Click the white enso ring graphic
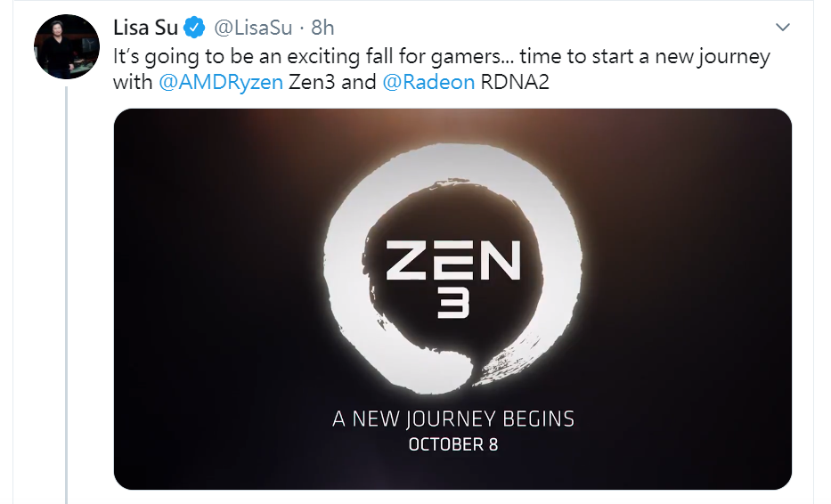Viewport: 831px width, 504px height. 453,269
